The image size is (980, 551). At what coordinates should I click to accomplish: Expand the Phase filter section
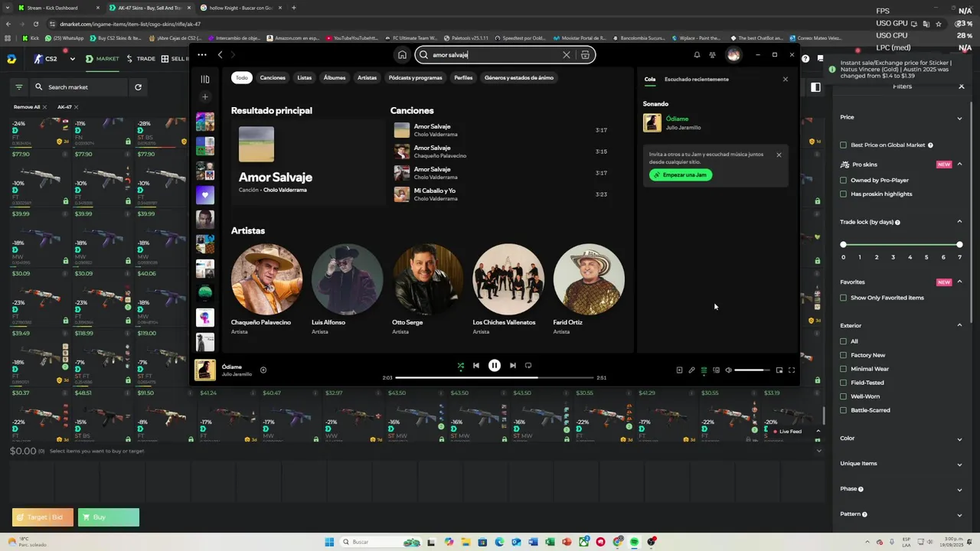coord(959,489)
